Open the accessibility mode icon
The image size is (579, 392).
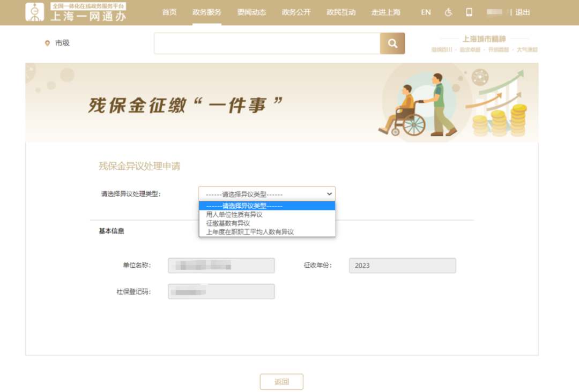tap(448, 12)
